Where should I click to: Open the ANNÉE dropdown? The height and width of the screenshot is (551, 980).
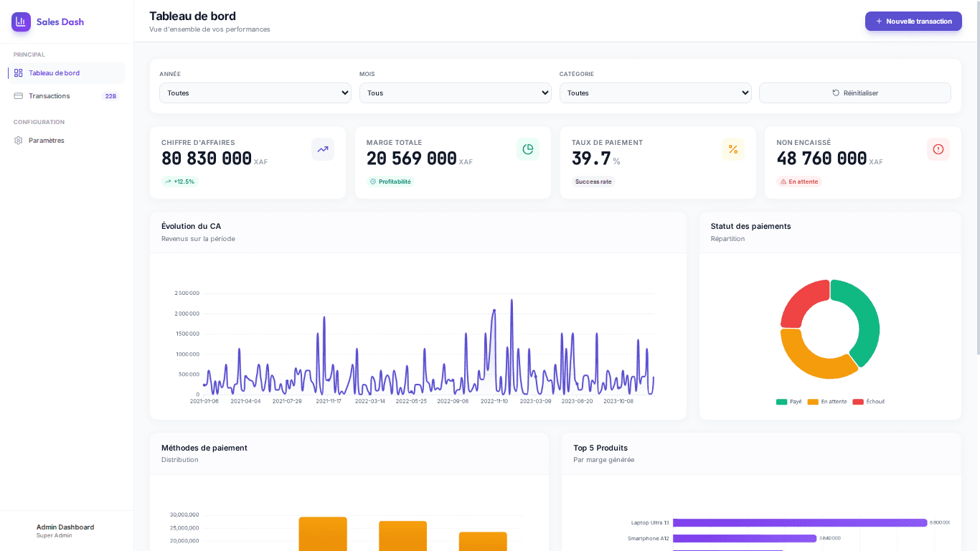[x=255, y=93]
